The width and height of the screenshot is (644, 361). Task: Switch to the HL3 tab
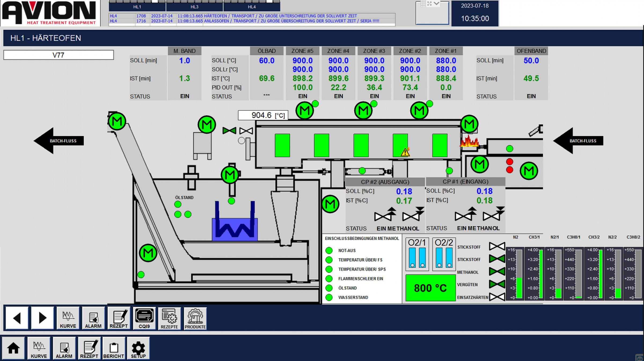point(195,7)
